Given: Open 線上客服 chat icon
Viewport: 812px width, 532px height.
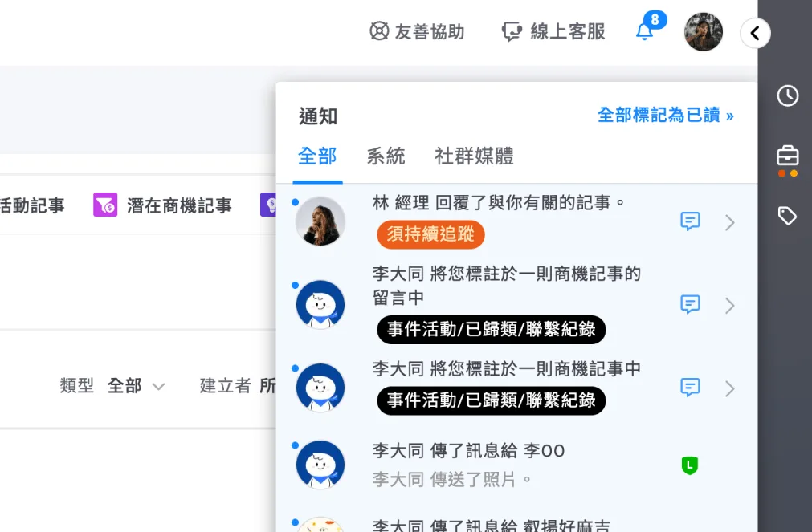Looking at the screenshot, I should coord(512,31).
